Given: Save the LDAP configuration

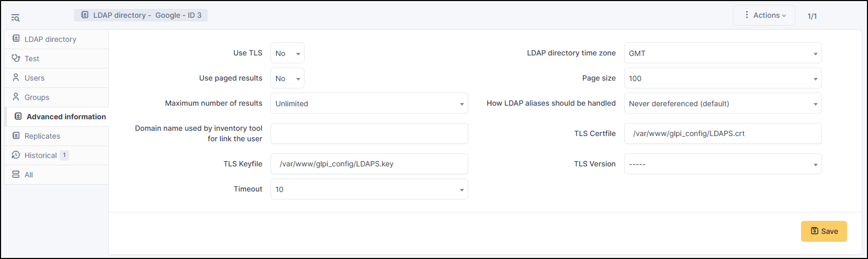Looking at the screenshot, I should [x=824, y=231].
